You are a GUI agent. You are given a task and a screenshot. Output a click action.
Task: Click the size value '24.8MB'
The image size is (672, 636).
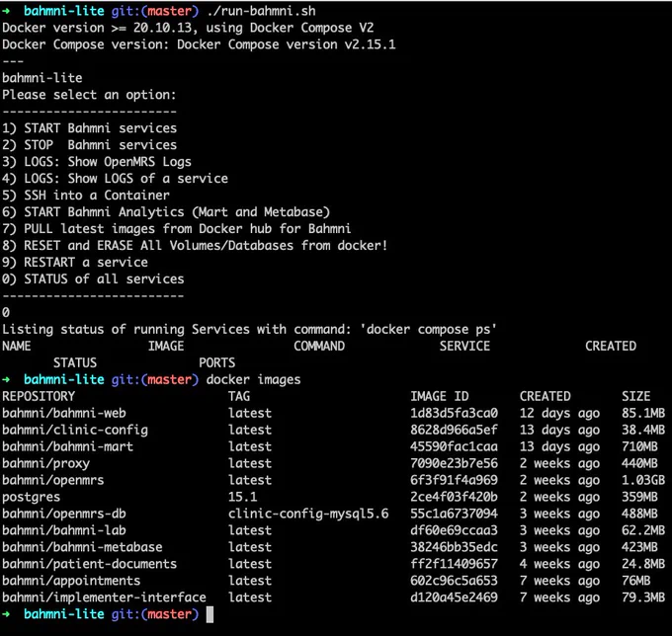[x=643, y=564]
